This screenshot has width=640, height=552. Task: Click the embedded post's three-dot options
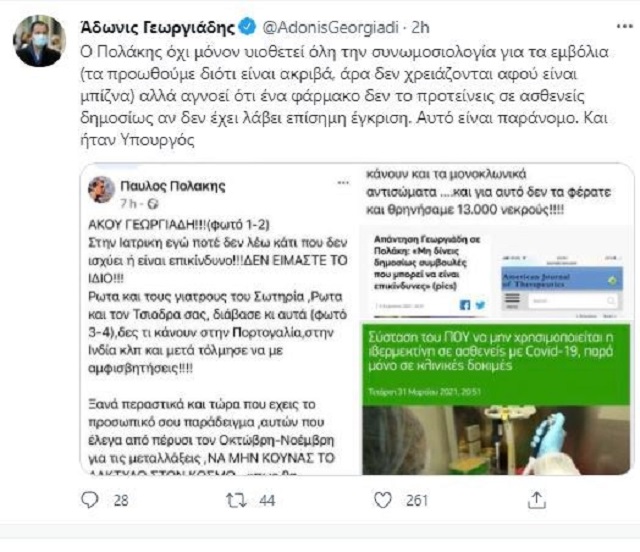(343, 183)
